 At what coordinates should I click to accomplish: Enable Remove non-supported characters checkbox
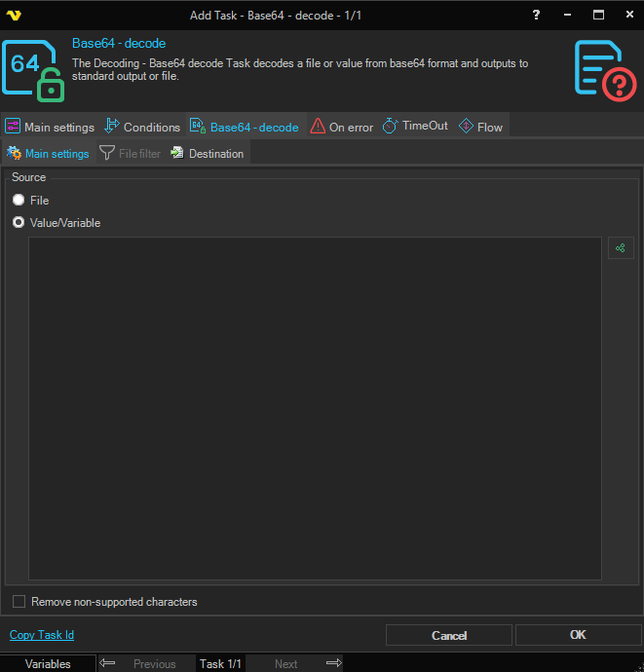pyautogui.click(x=19, y=602)
